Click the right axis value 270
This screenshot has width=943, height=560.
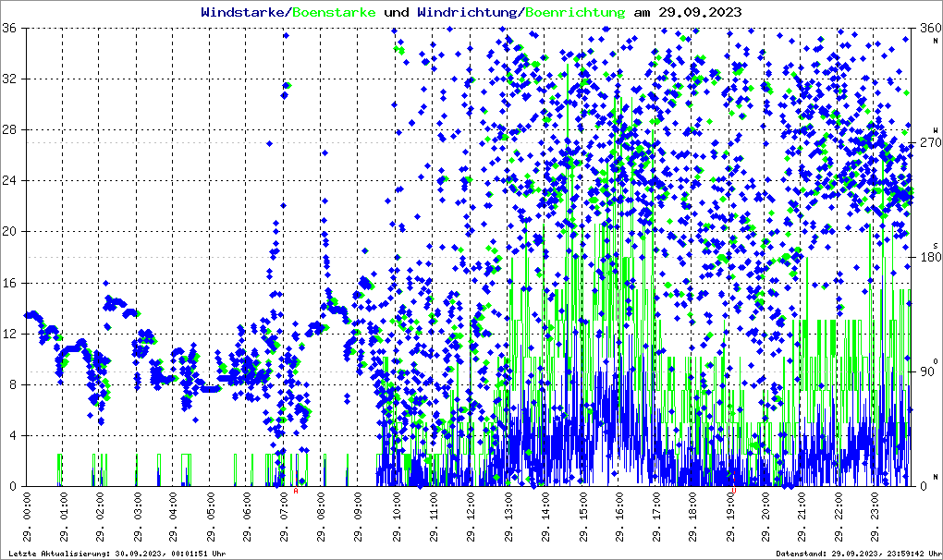(930, 142)
